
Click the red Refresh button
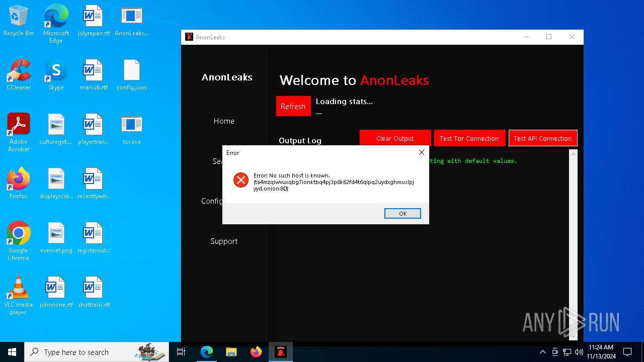[x=293, y=106]
